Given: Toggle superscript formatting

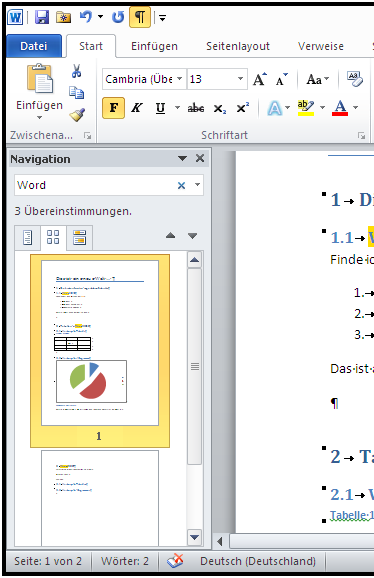Looking at the screenshot, I should pos(242,108).
